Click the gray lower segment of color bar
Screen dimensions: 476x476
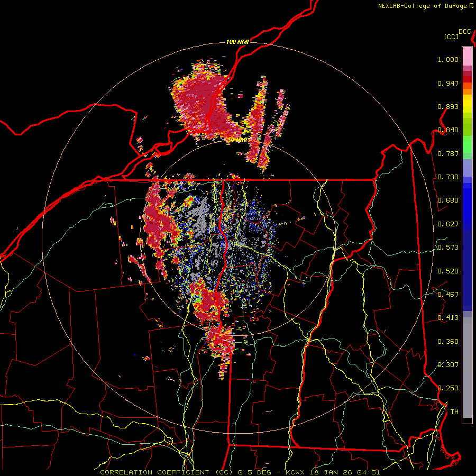tap(467, 368)
